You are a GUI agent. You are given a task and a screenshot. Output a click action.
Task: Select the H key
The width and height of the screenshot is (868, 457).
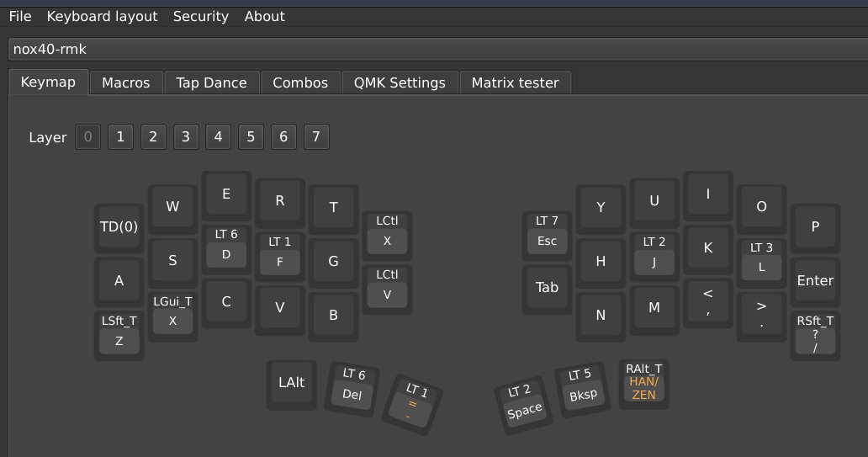(601, 263)
